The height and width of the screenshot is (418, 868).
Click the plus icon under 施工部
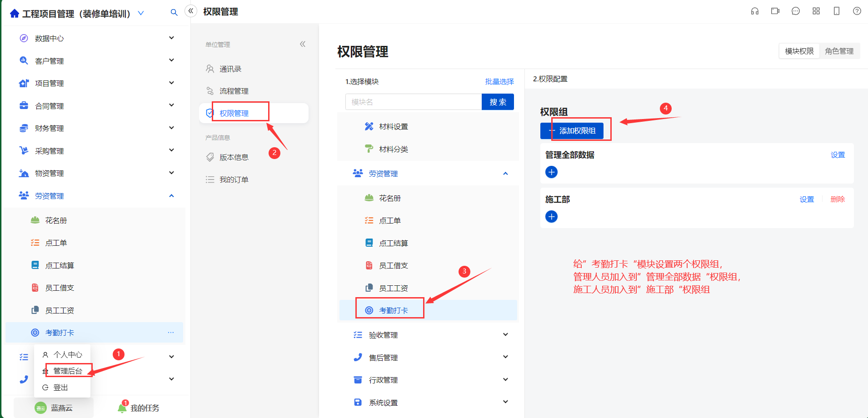(x=552, y=217)
